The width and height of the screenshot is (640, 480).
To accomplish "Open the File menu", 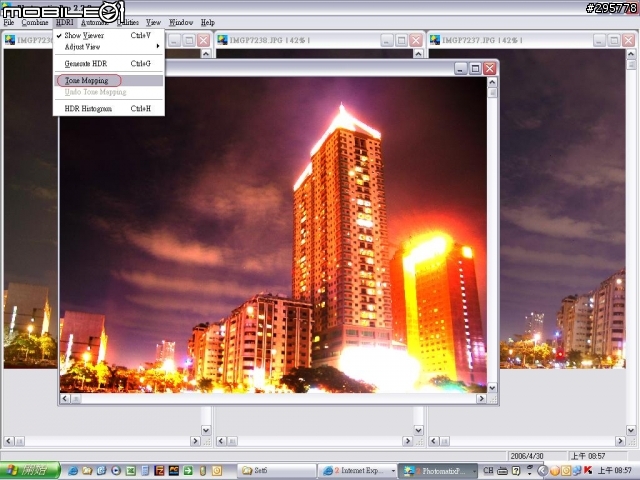I will [9, 22].
